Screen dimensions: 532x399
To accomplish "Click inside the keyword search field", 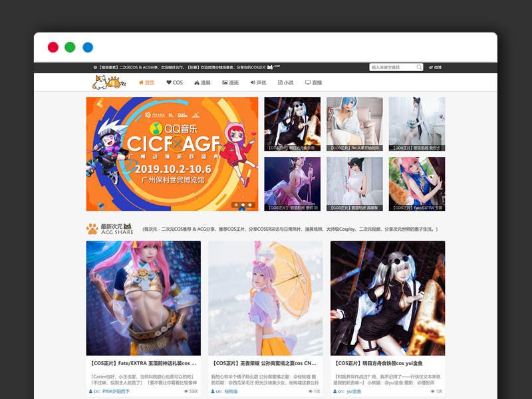I will [392, 67].
